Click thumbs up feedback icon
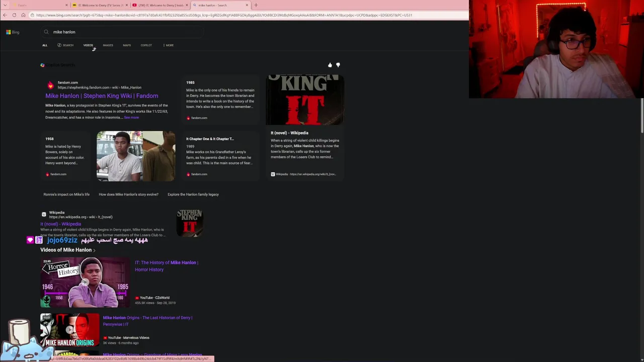 [330, 65]
